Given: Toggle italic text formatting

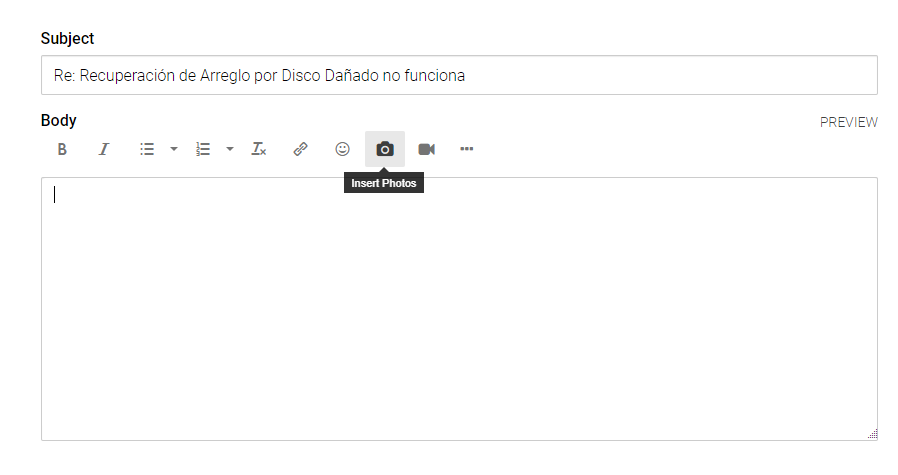Looking at the screenshot, I should (x=104, y=150).
